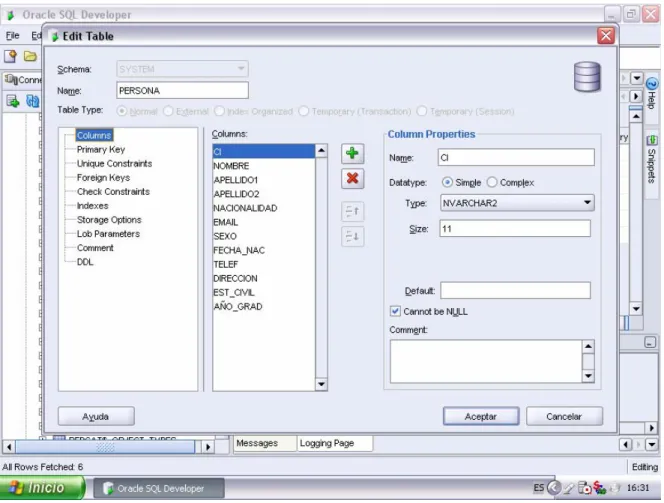The width and height of the screenshot is (664, 503).
Task: Select Check Constraints in the tree
Action: (x=113, y=191)
